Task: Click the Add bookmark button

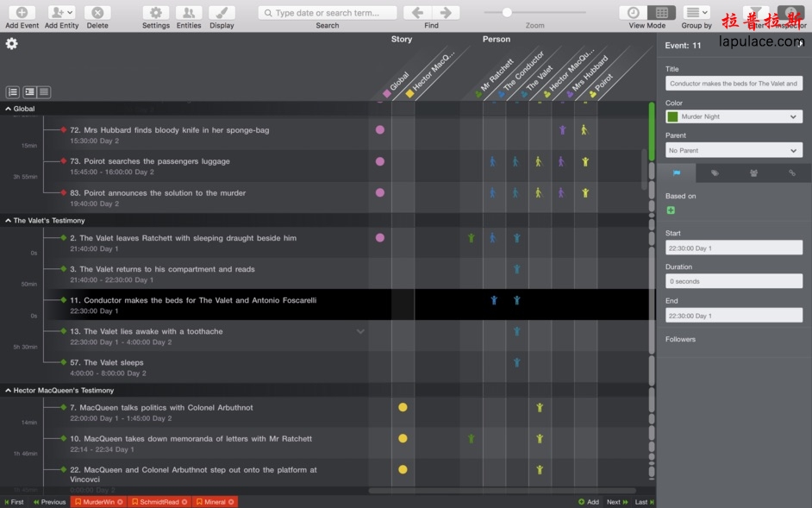Action: coord(589,502)
